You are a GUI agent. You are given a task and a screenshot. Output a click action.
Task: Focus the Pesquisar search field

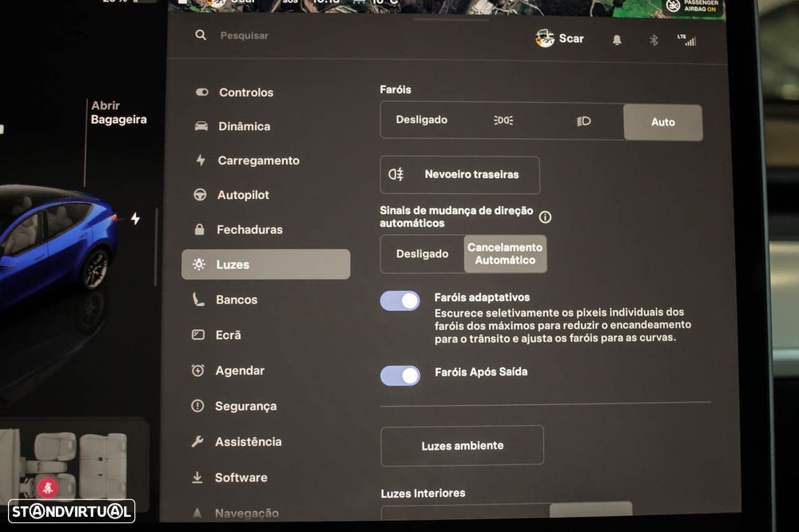(x=244, y=35)
